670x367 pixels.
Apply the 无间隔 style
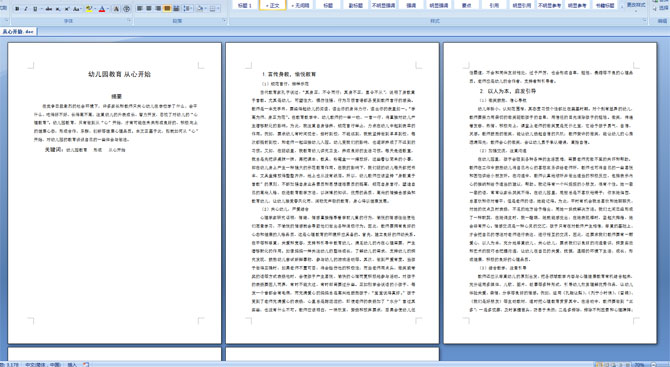point(300,6)
